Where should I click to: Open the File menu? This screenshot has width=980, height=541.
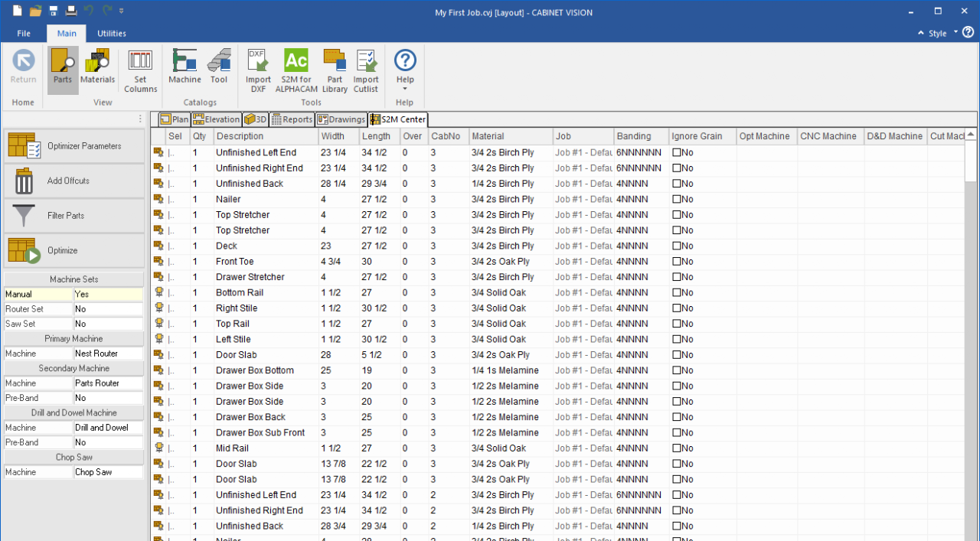point(24,34)
